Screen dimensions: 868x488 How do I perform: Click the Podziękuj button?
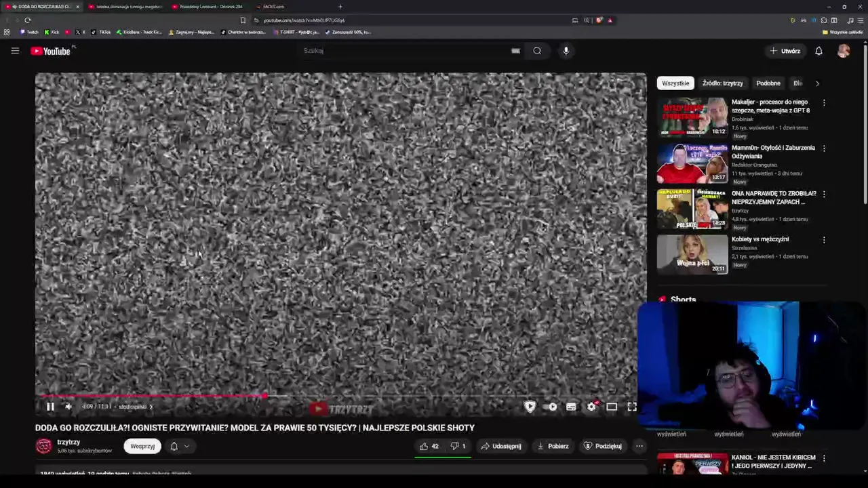(x=603, y=446)
